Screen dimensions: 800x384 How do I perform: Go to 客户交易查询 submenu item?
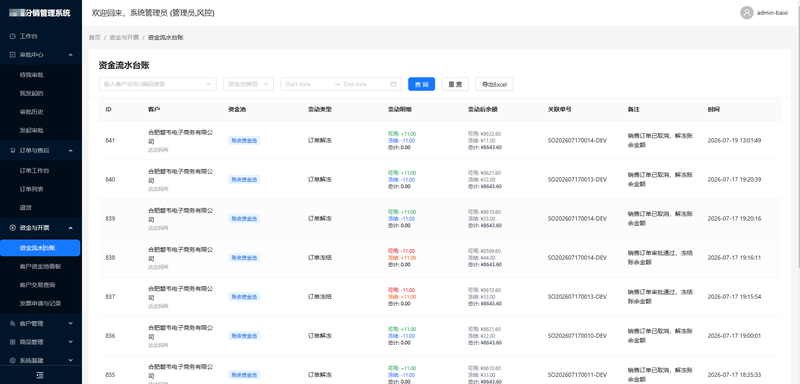click(x=37, y=285)
